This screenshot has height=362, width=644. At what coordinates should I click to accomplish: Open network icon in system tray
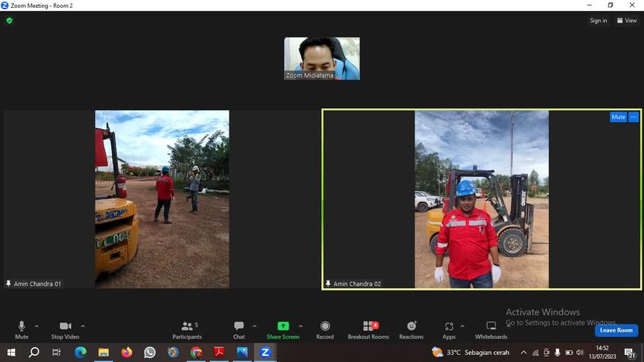(535, 352)
